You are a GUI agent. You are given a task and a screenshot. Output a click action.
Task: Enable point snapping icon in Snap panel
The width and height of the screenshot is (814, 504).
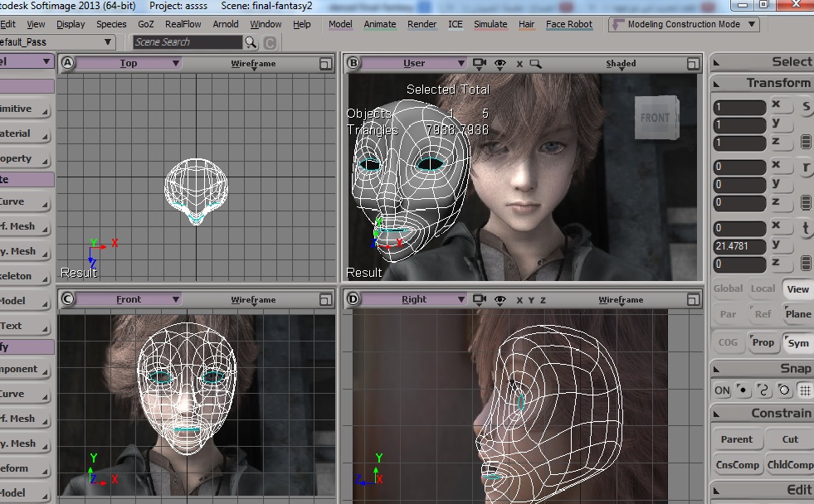coord(743,390)
